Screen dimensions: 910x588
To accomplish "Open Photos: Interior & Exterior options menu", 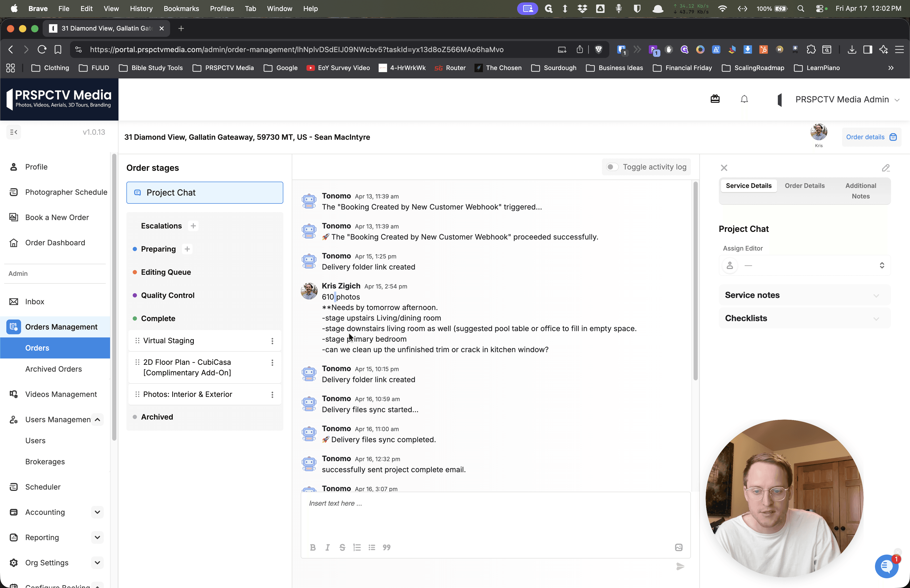I will pos(272,395).
